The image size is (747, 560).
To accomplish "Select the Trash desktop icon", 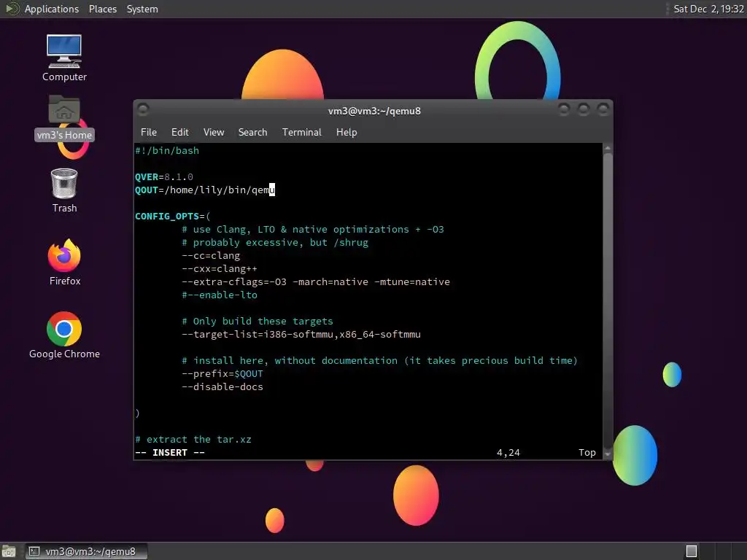I will pyautogui.click(x=64, y=190).
